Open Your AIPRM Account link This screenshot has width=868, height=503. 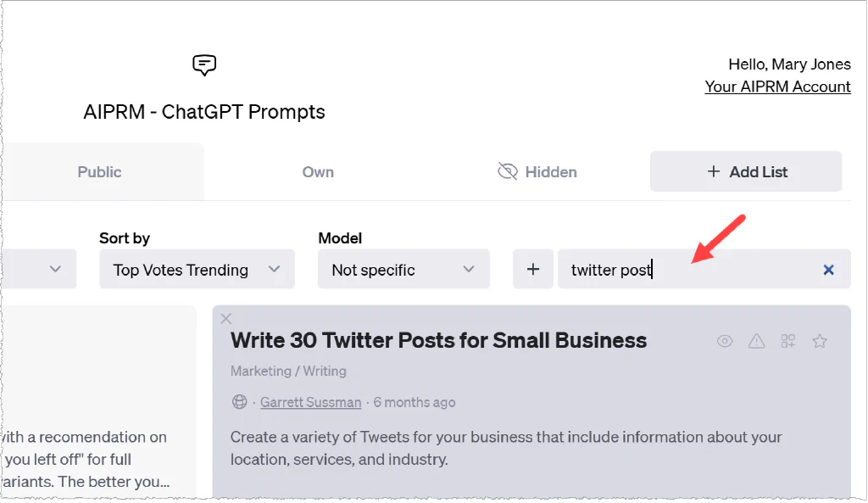coord(777,87)
